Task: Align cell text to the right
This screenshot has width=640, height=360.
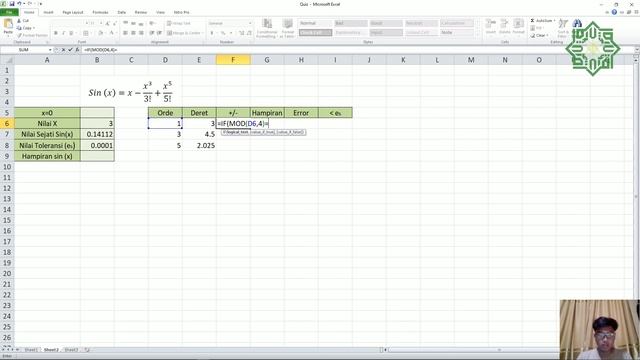Action: point(141,33)
